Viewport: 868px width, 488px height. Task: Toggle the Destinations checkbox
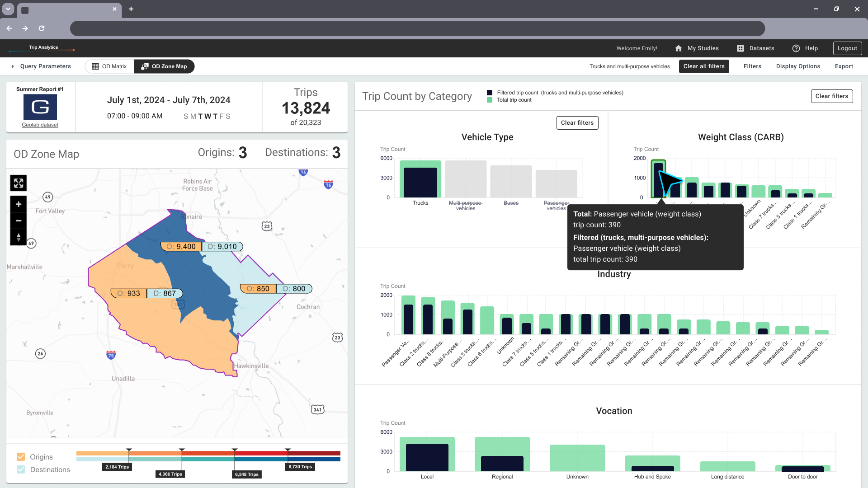(21, 469)
